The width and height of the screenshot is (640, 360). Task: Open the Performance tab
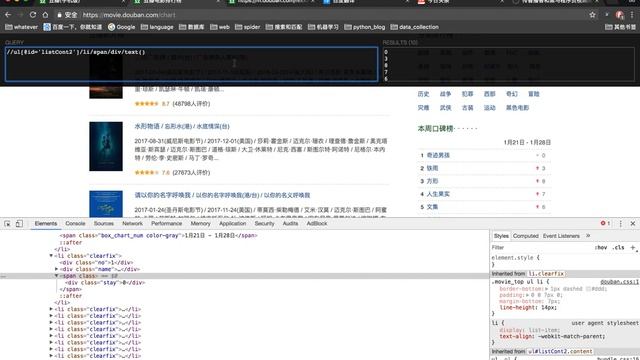(167, 223)
